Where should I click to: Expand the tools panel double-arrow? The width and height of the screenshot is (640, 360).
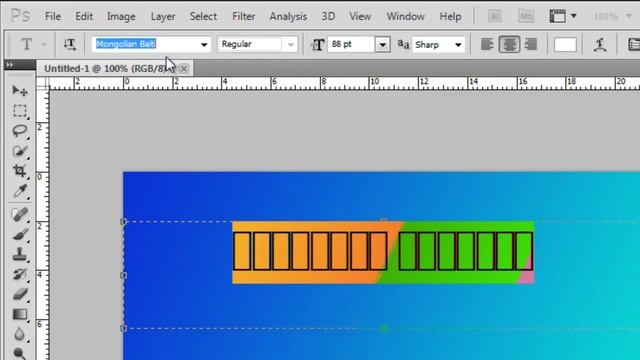(x=10, y=64)
